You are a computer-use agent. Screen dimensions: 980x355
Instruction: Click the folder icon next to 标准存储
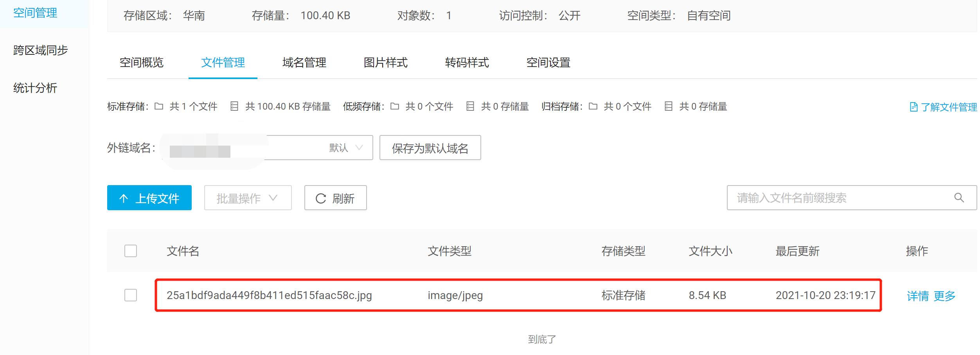click(159, 106)
